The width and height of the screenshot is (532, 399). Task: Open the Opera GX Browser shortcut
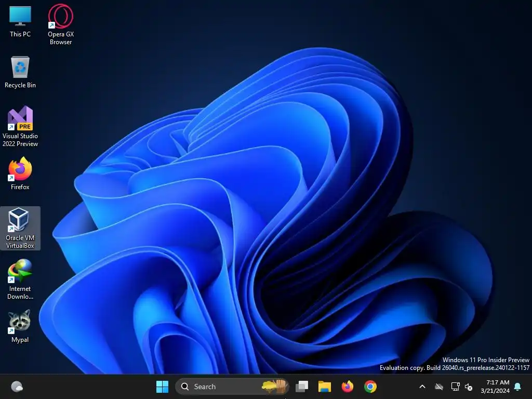61,24
